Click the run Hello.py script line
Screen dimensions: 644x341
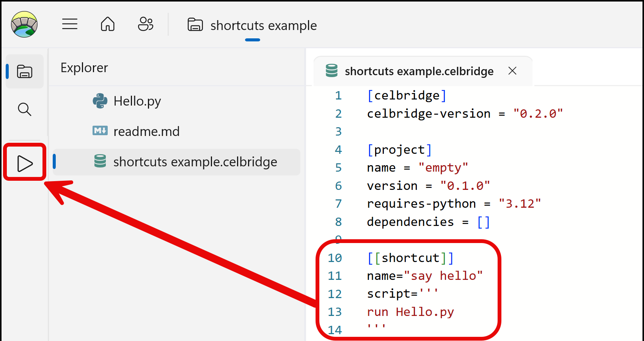point(410,312)
